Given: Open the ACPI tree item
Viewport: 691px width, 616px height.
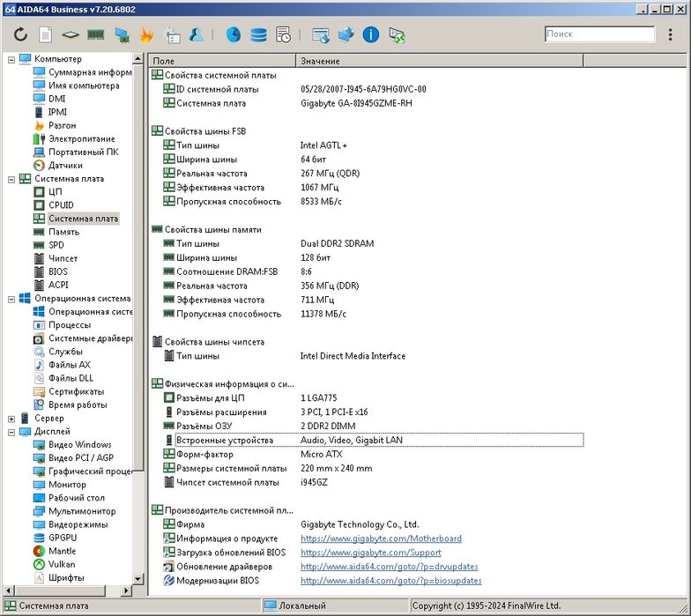Looking at the screenshot, I should click(58, 285).
